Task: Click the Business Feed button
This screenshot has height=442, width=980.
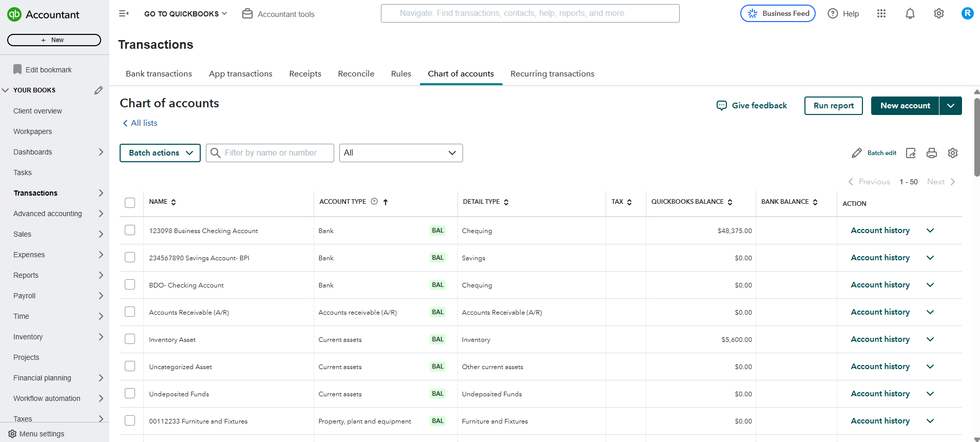Action: tap(778, 13)
